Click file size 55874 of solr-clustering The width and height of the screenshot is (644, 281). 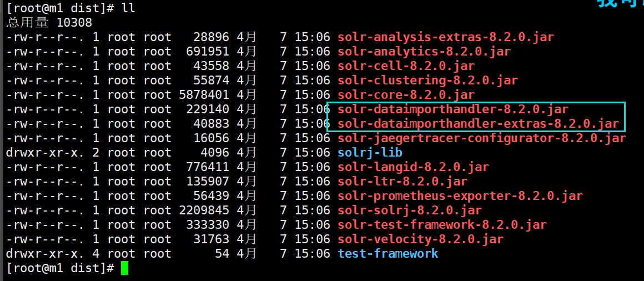(x=211, y=81)
